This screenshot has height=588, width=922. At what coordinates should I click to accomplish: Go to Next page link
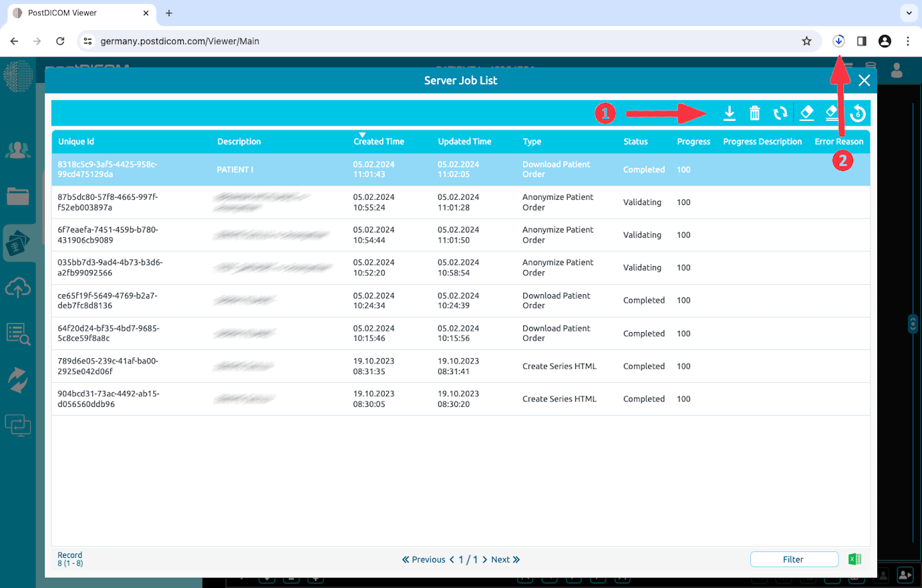[505, 560]
